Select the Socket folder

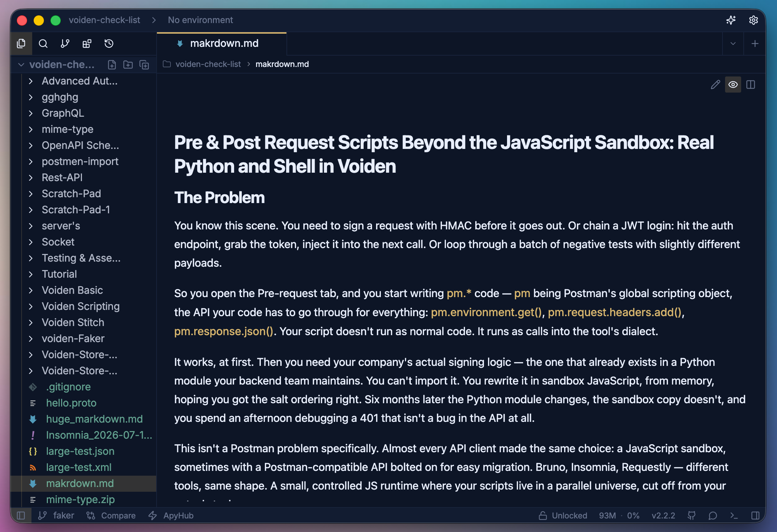pyautogui.click(x=83, y=242)
